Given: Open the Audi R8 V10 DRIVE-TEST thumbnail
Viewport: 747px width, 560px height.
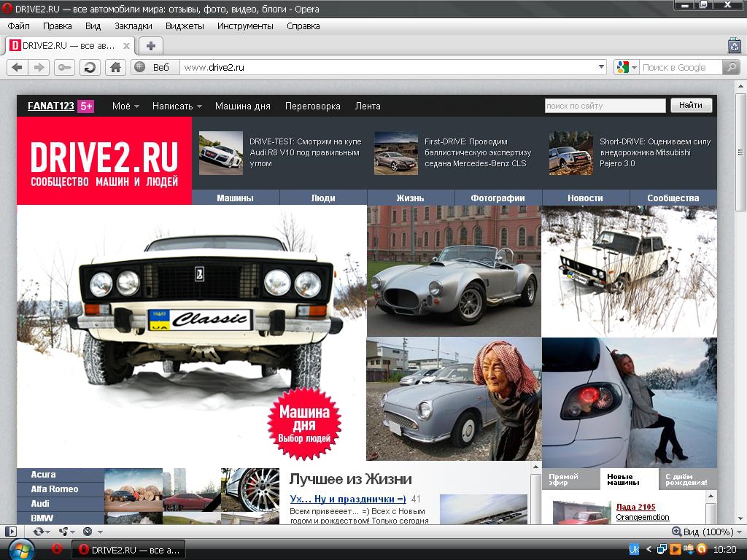Looking at the screenshot, I should point(220,153).
